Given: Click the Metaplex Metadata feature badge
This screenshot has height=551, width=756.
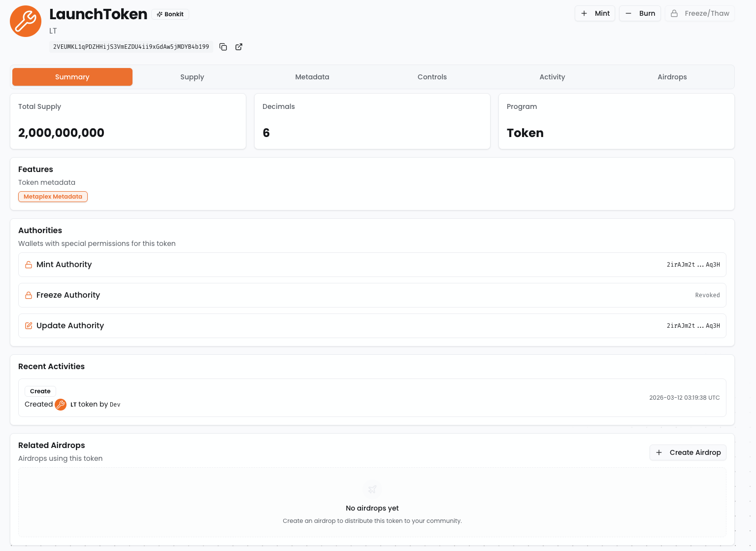Looking at the screenshot, I should coord(53,197).
